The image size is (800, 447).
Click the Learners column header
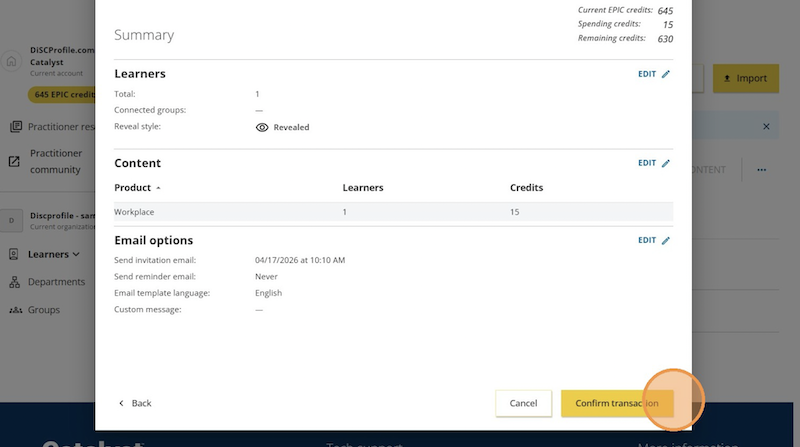tap(363, 188)
